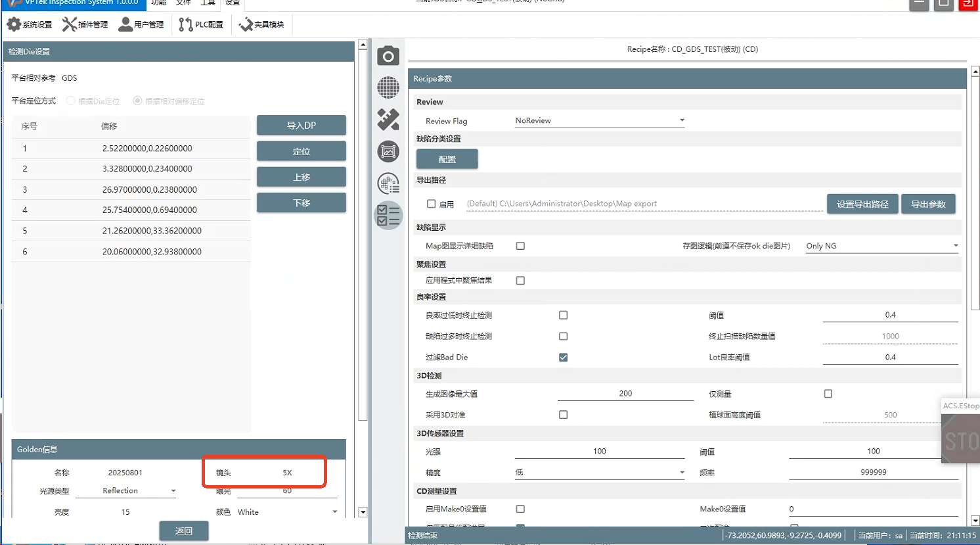Enable the 启用 export path checkbox
Image resolution: width=980 pixels, height=545 pixels.
pos(432,204)
